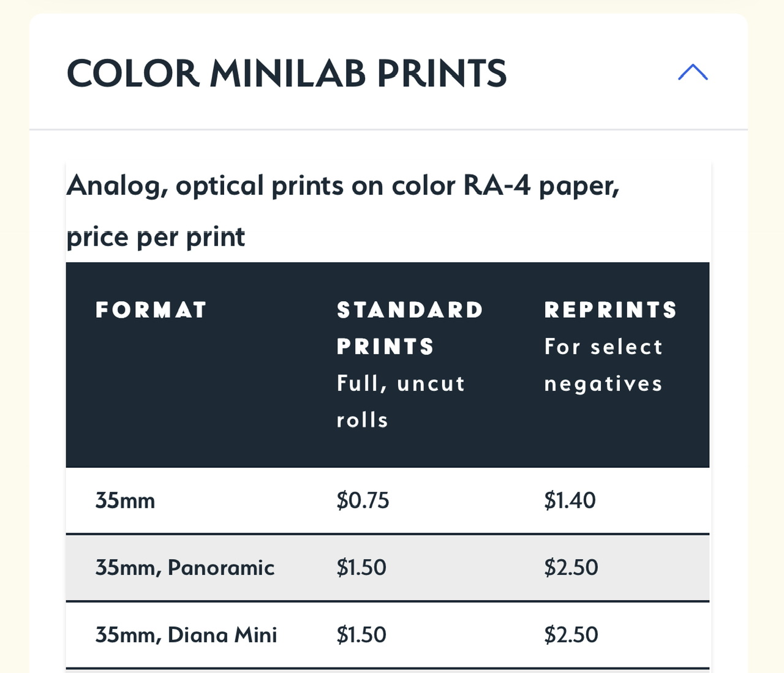Click the word 'negatives' in table header
The width and height of the screenshot is (784, 673).
pos(603,383)
